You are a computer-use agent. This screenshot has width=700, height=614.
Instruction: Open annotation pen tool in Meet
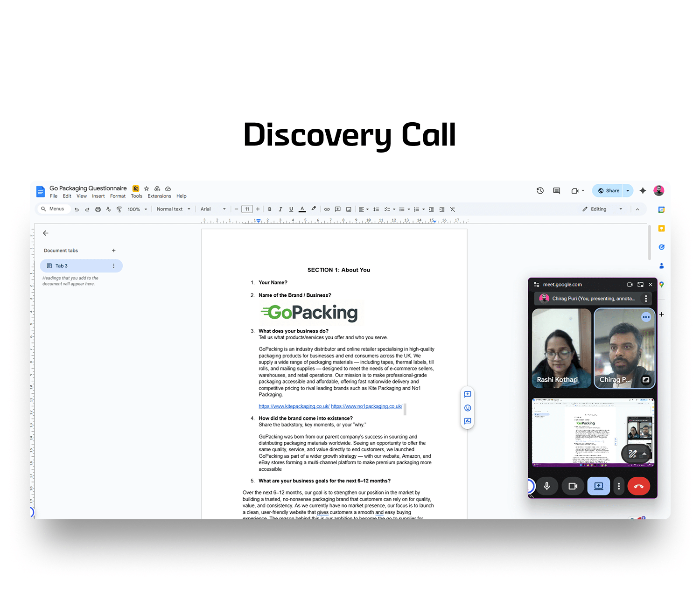pyautogui.click(x=632, y=454)
